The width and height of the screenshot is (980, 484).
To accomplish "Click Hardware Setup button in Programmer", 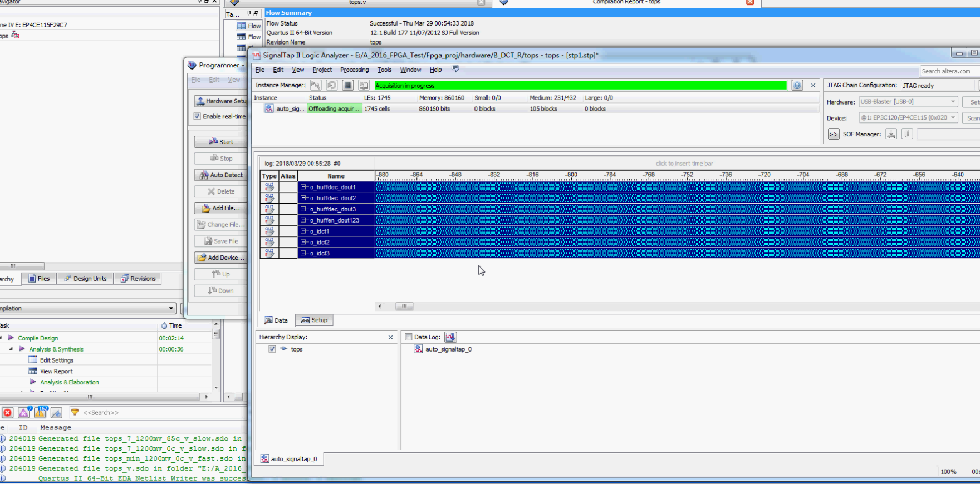I will point(221,101).
